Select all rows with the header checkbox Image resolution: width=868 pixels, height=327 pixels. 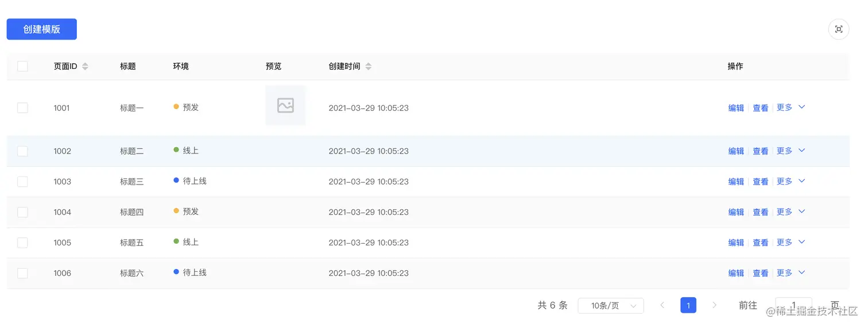(22, 66)
